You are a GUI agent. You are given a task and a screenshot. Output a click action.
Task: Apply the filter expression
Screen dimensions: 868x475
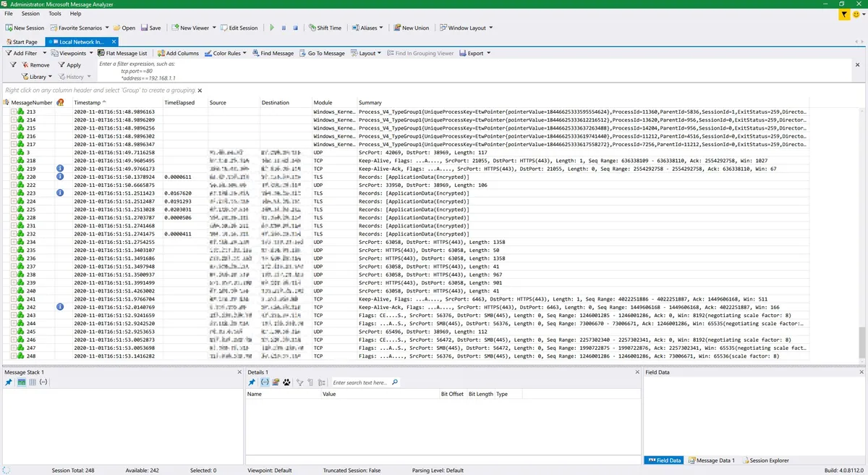[69, 65]
